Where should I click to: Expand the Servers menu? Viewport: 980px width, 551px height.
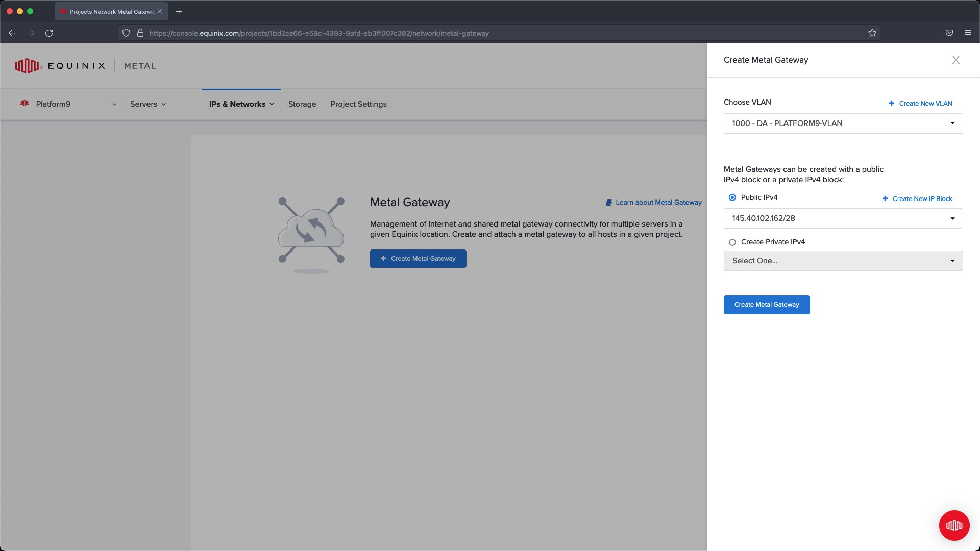click(148, 104)
